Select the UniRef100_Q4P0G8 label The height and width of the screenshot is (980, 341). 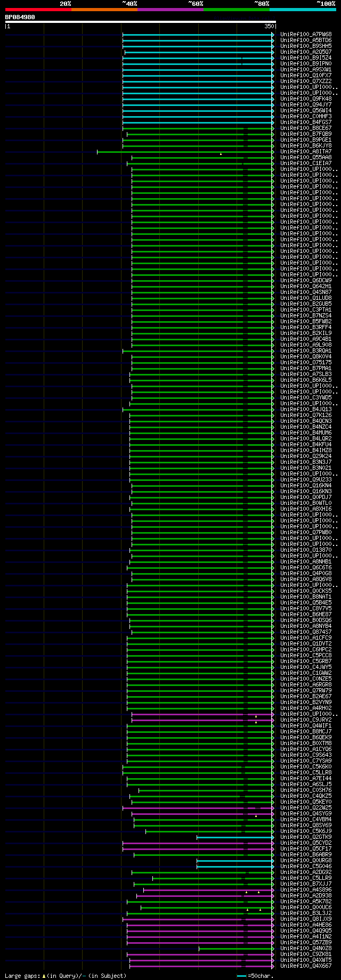coord(306,574)
